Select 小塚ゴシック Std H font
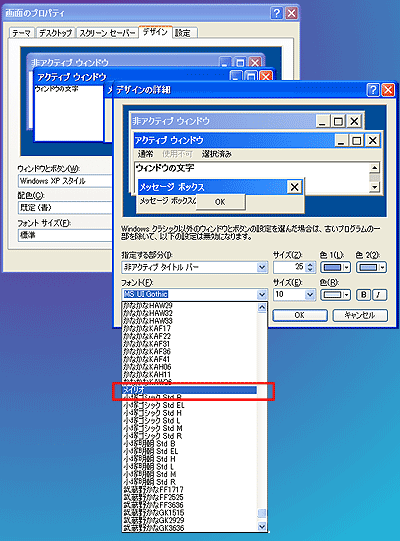 tap(189, 413)
